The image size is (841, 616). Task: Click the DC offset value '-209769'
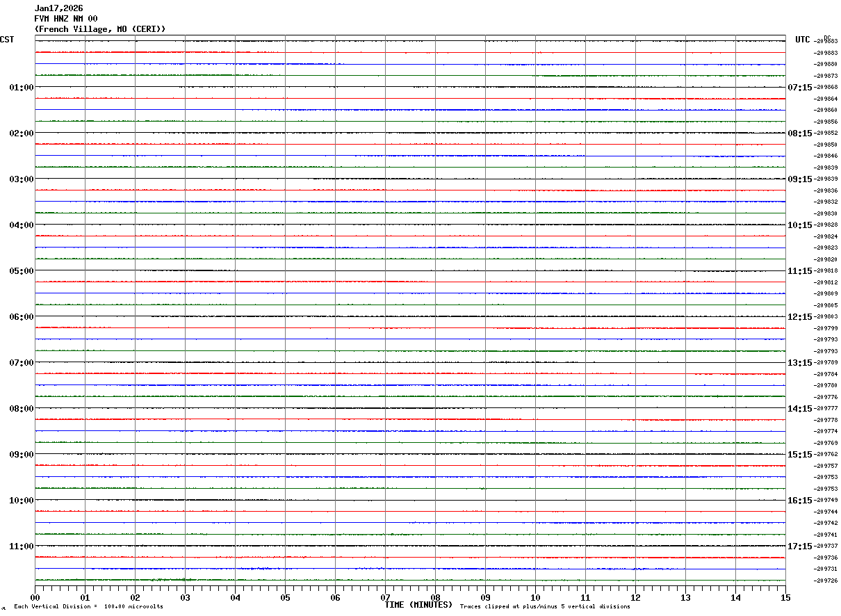(x=826, y=443)
